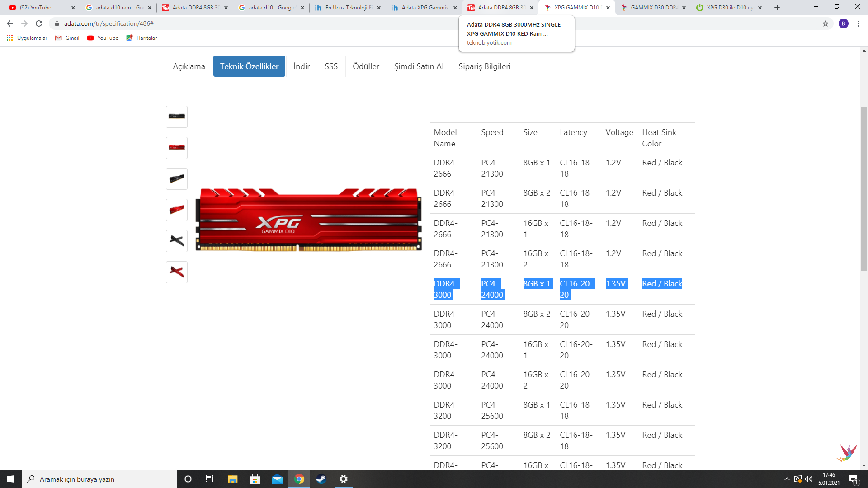Open Steam from the taskbar

[321, 479]
